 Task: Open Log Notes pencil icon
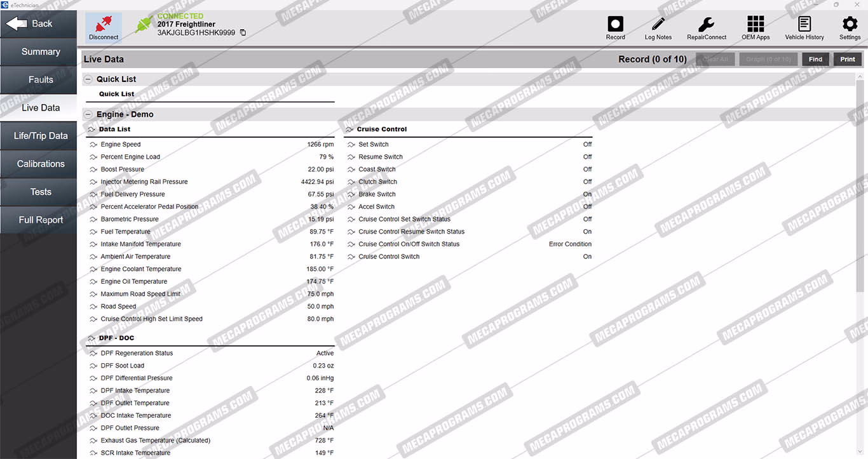tap(658, 24)
